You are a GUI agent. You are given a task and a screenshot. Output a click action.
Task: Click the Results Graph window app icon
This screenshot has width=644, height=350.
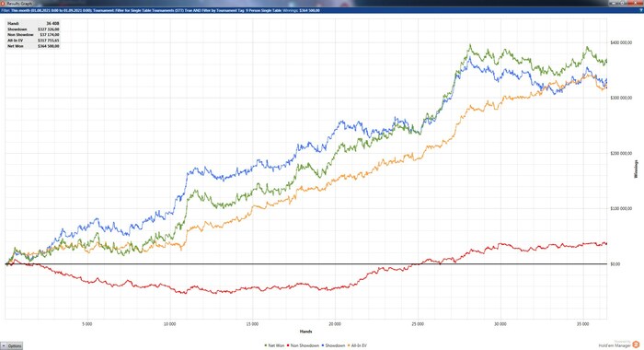pos(3,4)
